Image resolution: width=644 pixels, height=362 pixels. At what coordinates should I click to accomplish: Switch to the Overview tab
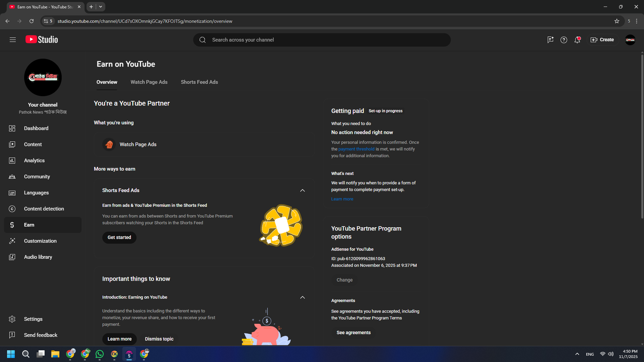tap(107, 82)
